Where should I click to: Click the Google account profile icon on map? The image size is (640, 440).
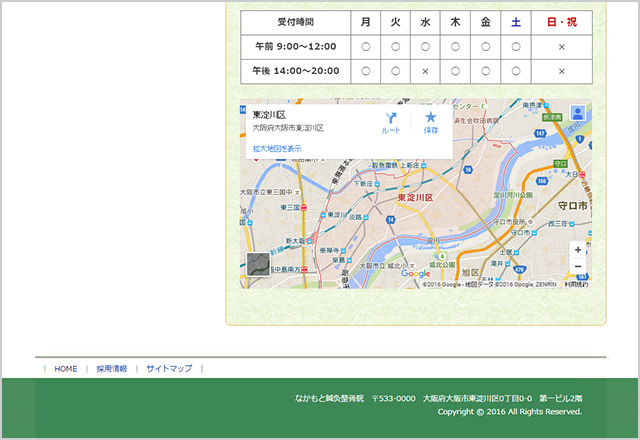578,113
